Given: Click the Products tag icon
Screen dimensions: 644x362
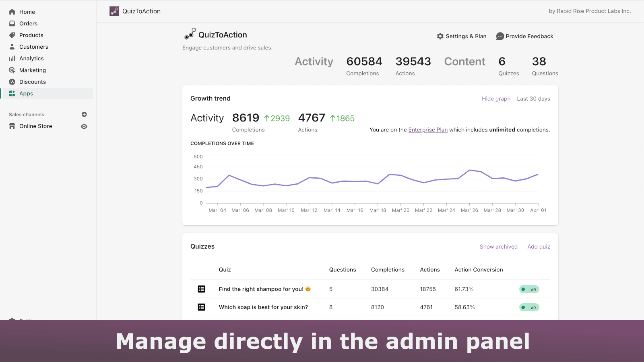Looking at the screenshot, I should tap(12, 35).
